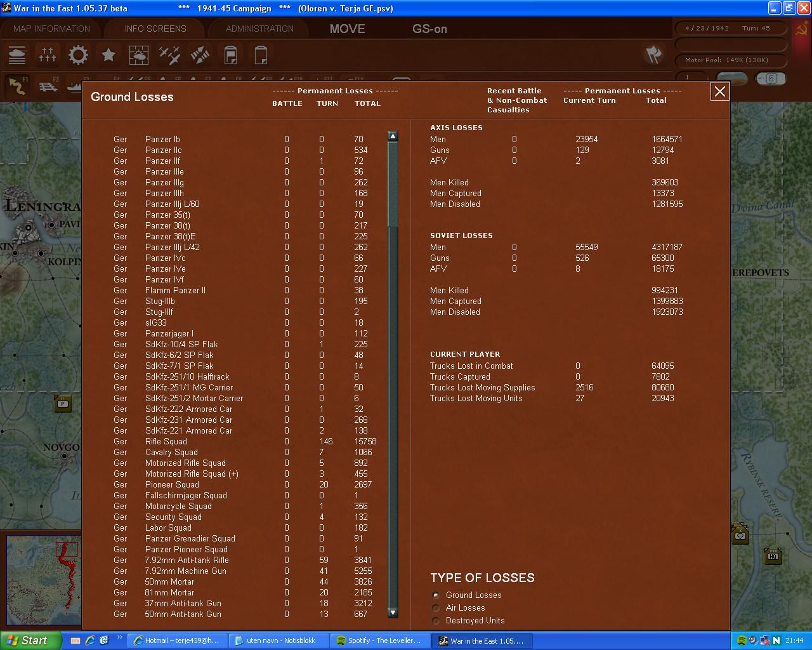Click the MOVE mode label
The height and width of the screenshot is (650, 812).
coord(347,29)
